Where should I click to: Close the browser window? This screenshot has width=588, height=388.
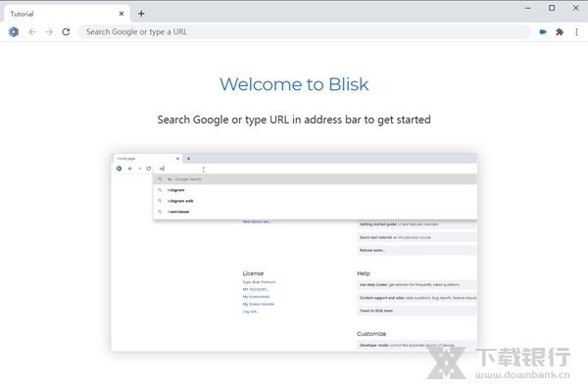point(576,8)
